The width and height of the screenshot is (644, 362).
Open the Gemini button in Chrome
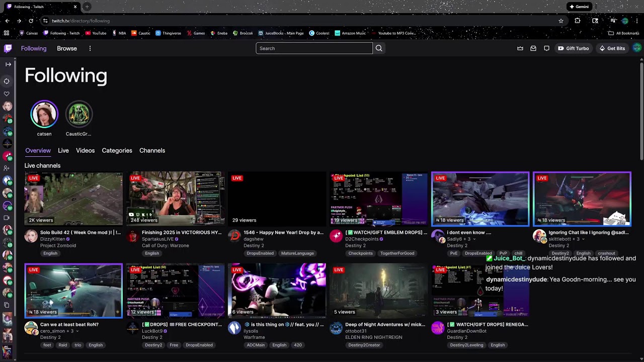(x=579, y=7)
